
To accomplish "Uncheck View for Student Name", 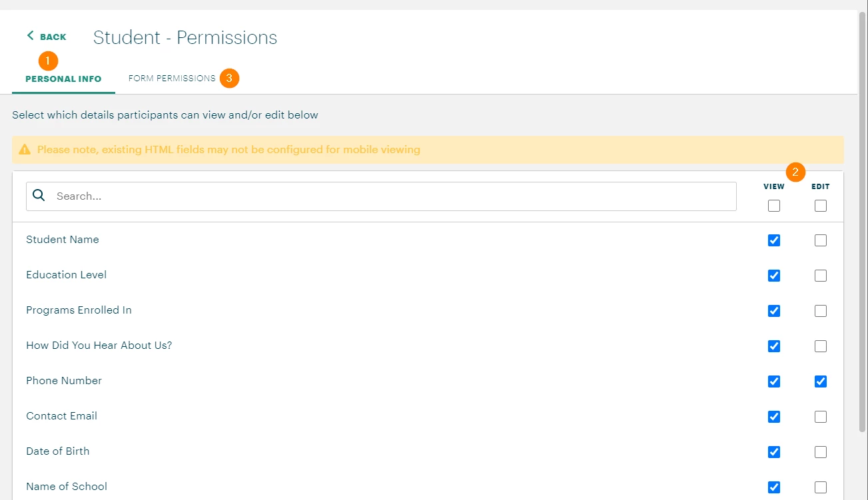I will pos(774,240).
